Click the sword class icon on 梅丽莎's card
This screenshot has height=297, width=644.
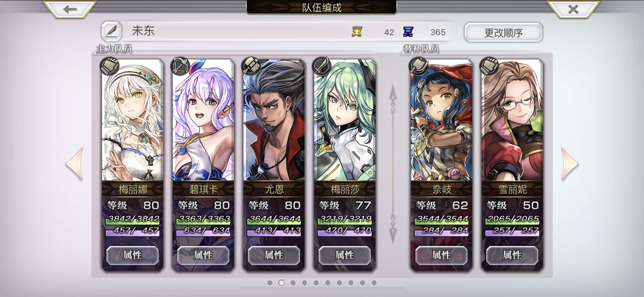click(322, 66)
